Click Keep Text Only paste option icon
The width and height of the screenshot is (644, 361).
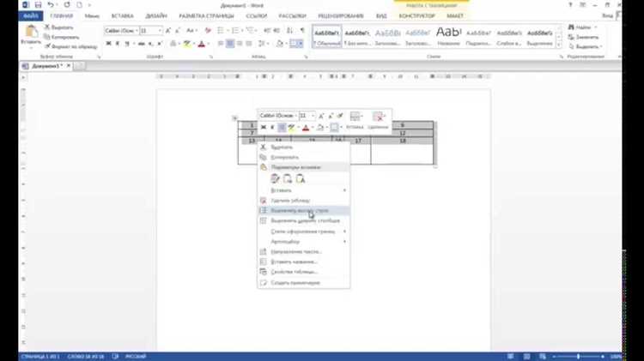coord(301,179)
